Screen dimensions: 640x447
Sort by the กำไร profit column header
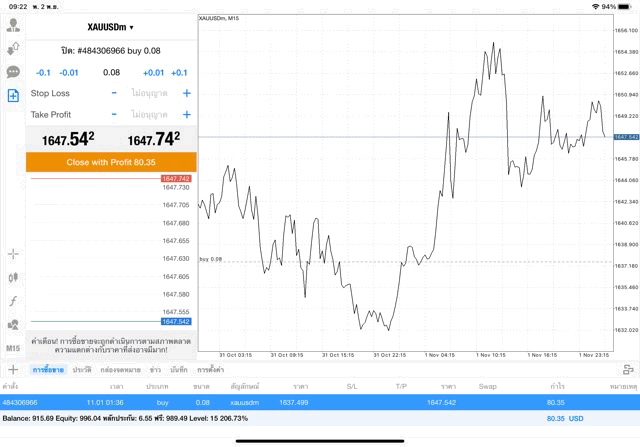[x=557, y=386]
